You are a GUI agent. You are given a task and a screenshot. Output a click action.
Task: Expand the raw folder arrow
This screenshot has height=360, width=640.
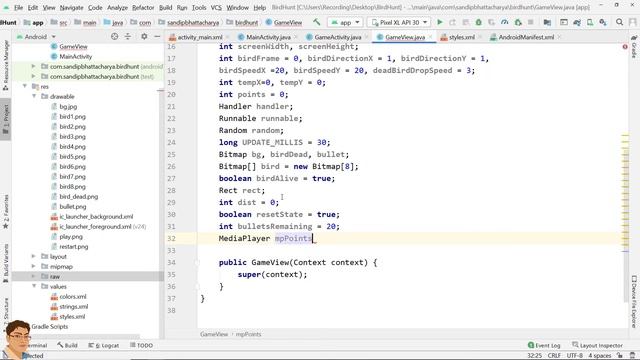click(34, 276)
